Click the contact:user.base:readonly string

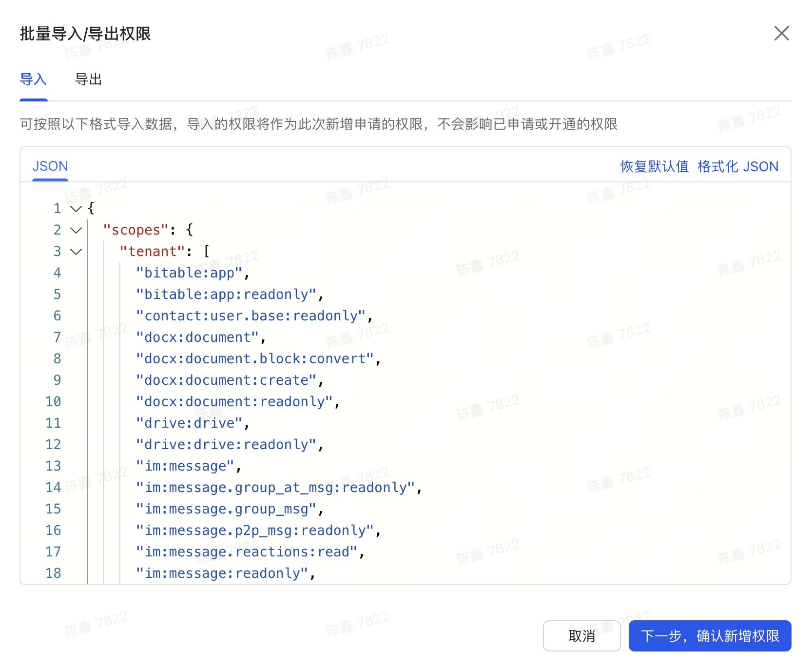click(x=252, y=316)
